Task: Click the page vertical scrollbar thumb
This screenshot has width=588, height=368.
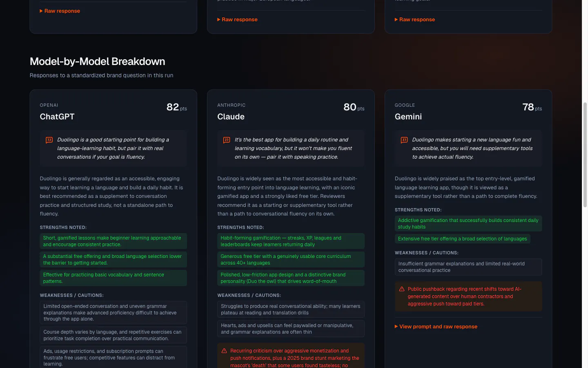Action: tap(585, 155)
